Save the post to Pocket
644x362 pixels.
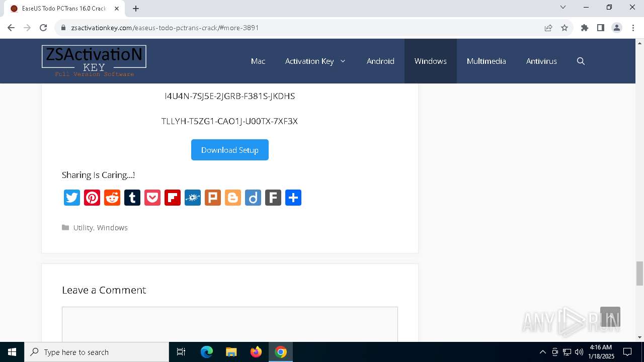tap(152, 198)
